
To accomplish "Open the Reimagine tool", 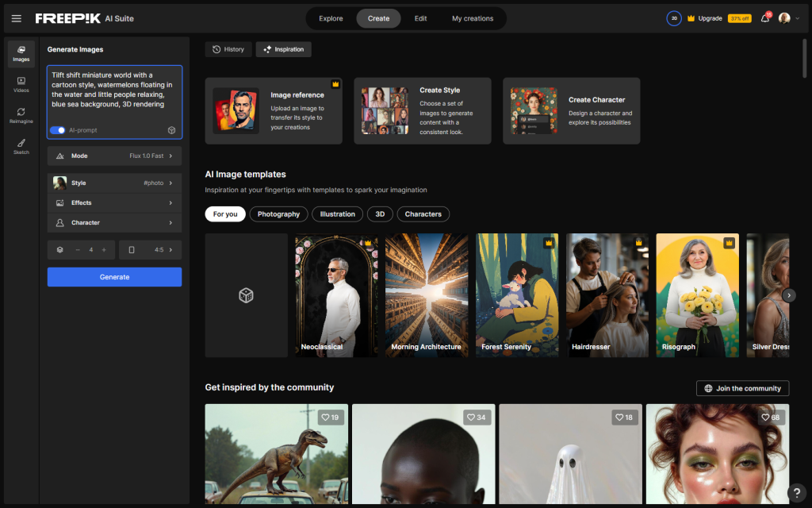I will (x=21, y=115).
